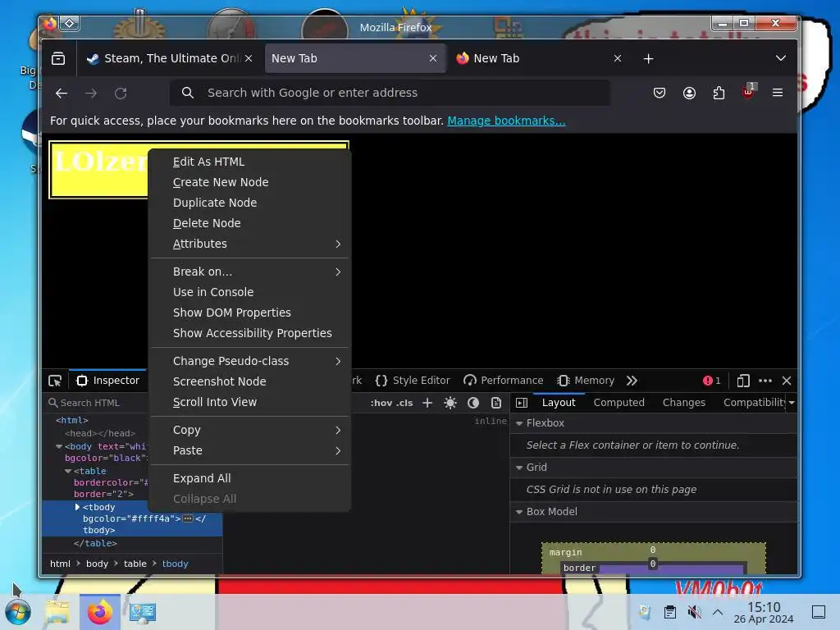
Task: Open Save to Pocket icon
Action: coord(660,94)
